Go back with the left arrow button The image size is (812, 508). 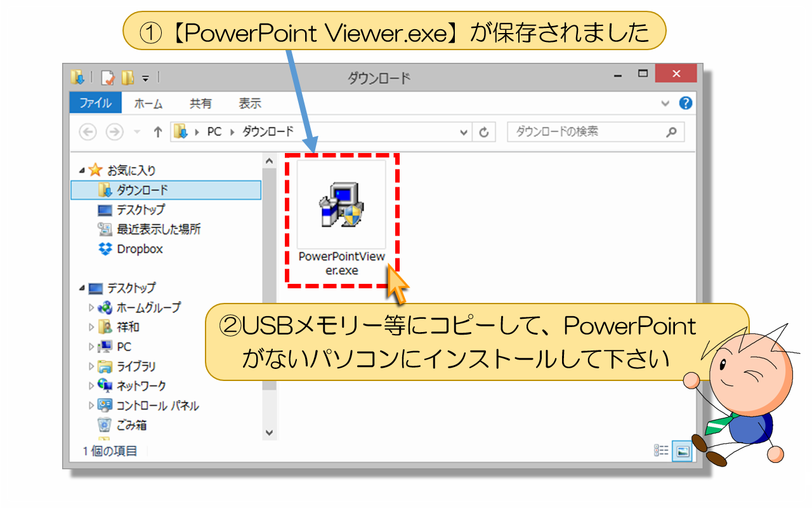pyautogui.click(x=88, y=132)
